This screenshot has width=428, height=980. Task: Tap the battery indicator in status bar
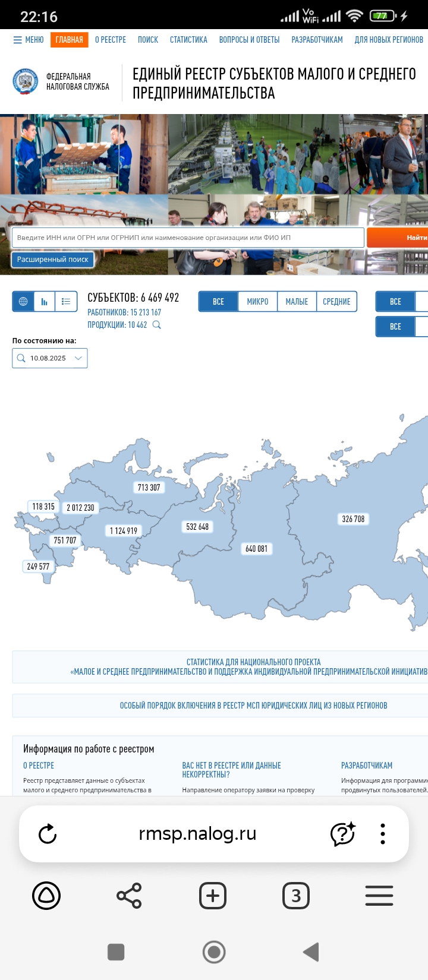coord(383,16)
